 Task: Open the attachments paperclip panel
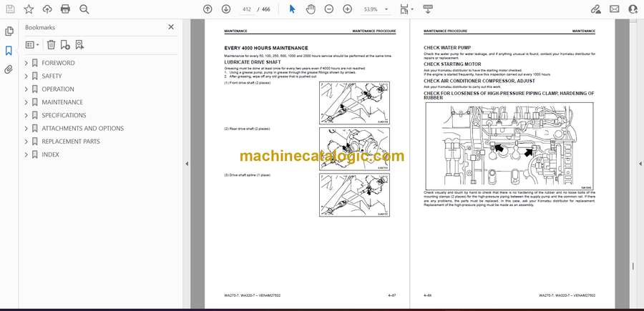click(9, 69)
